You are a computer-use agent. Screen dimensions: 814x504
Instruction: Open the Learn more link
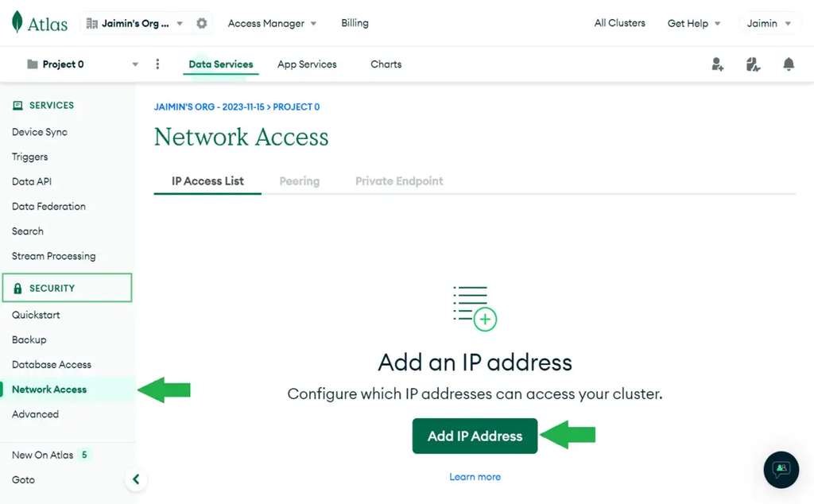[475, 476]
